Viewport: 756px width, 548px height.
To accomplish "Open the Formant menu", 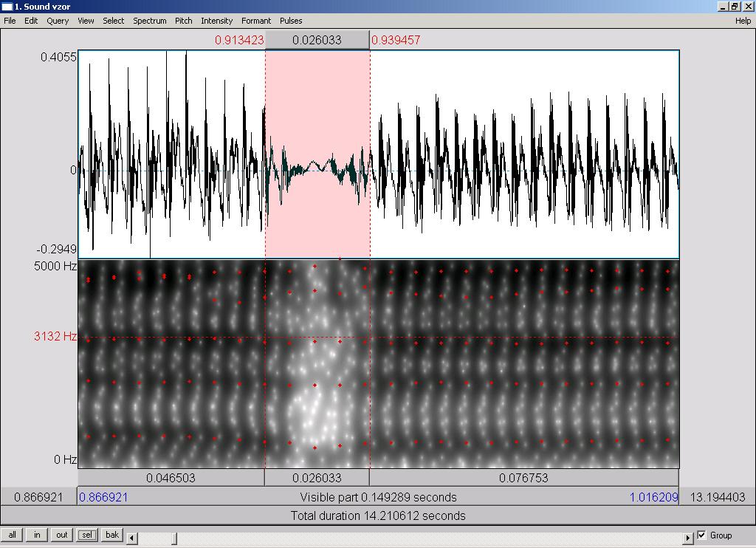I will [256, 21].
